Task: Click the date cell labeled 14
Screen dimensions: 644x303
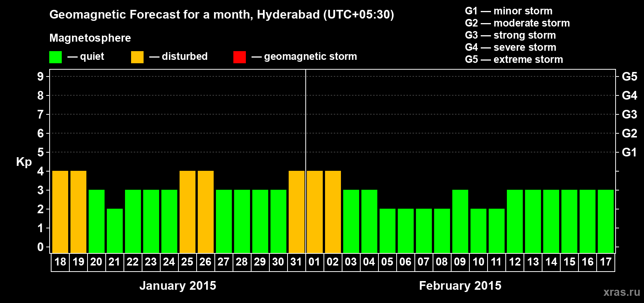Action: pos(551,262)
